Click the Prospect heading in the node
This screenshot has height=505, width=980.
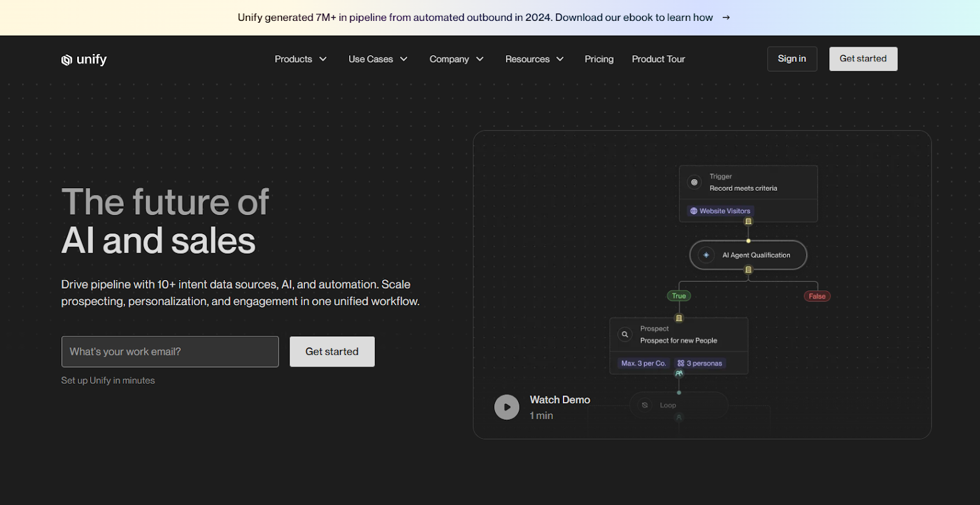point(654,328)
